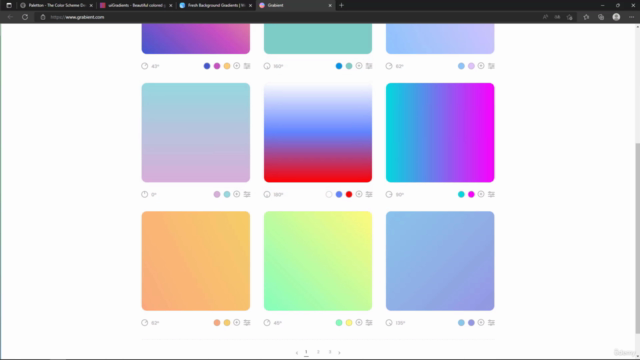Close the Grabient browser tab
Image resolution: width=640 pixels, height=360 pixels.
(x=330, y=5)
